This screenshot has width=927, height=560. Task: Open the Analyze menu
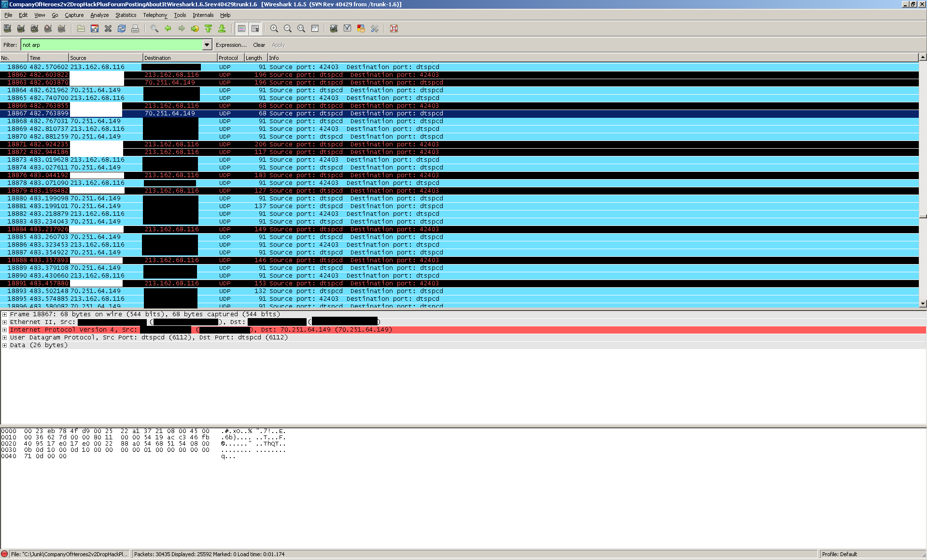point(99,15)
